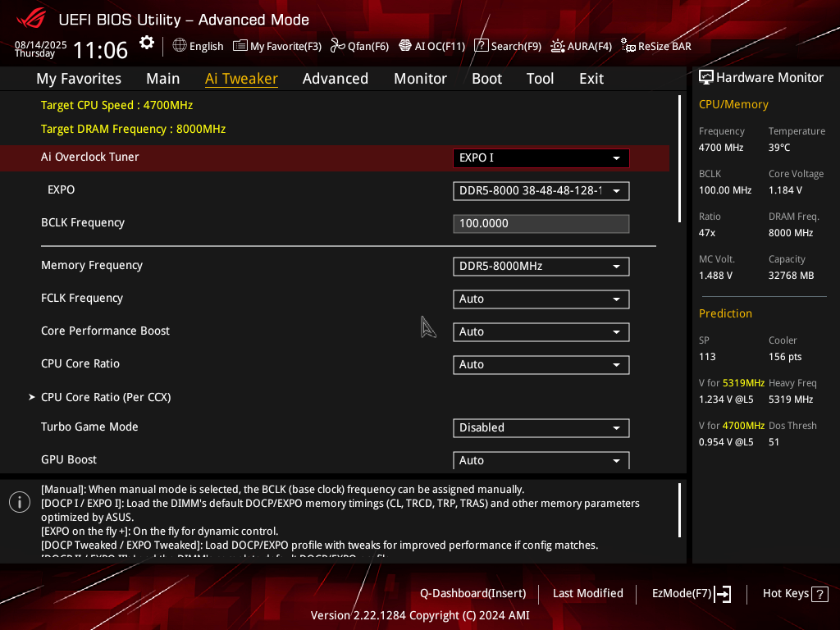This screenshot has height=630, width=840.
Task: Click the globe language icon
Action: (180, 46)
